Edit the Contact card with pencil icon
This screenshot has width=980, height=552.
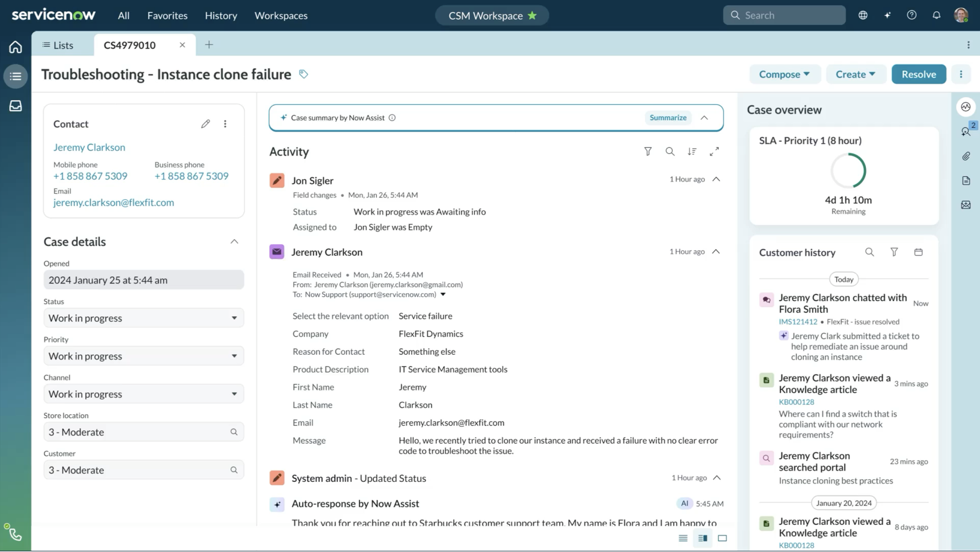[206, 124]
